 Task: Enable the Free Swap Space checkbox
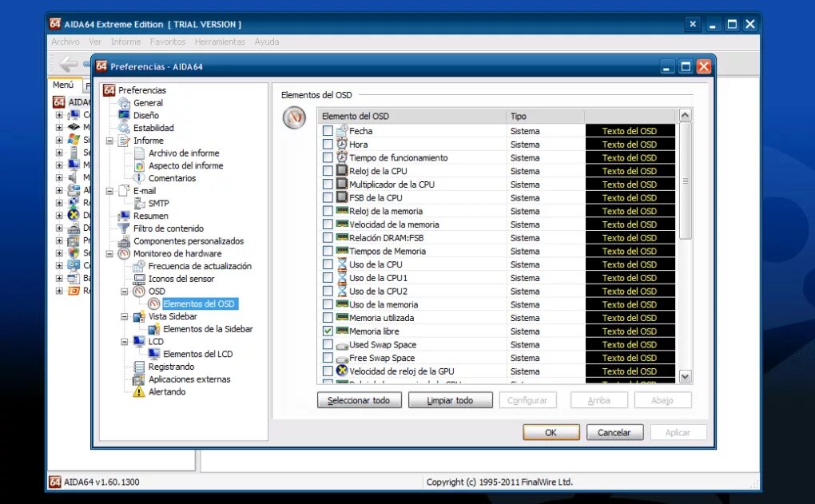(x=328, y=358)
